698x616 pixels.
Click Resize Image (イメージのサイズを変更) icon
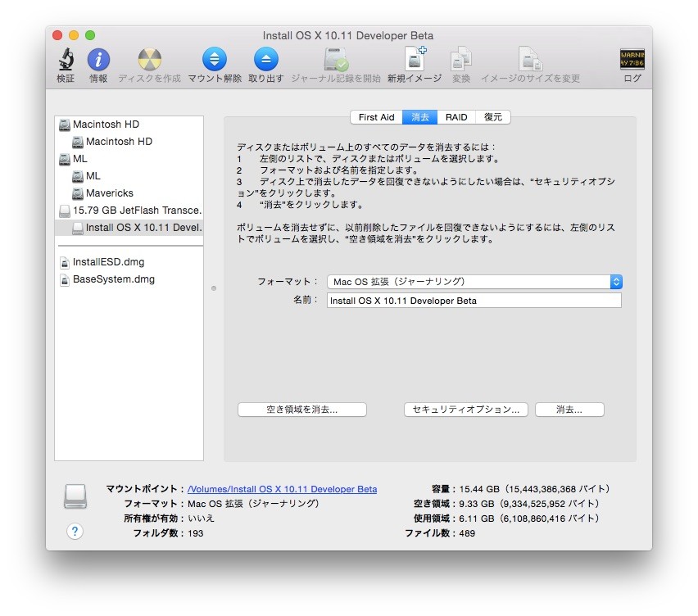tap(530, 59)
